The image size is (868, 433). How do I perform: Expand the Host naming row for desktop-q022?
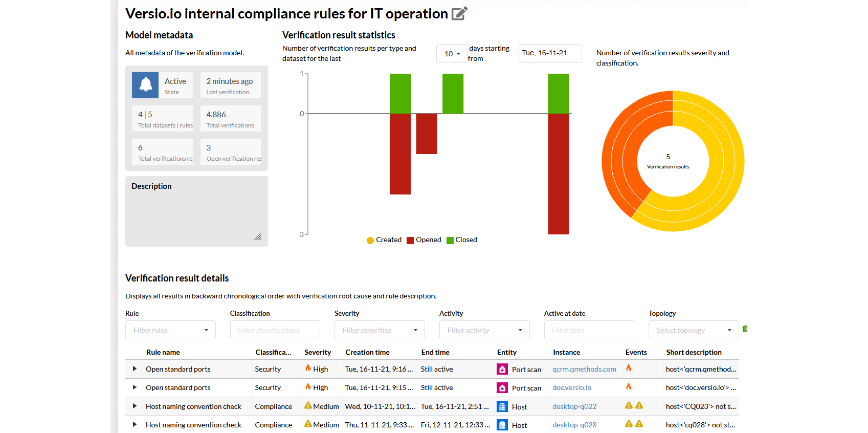135,406
